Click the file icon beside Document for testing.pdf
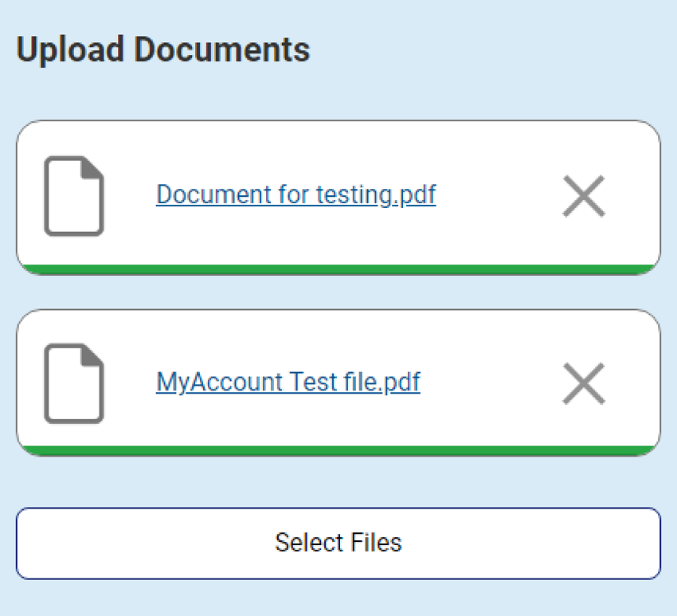Viewport: 677px width, 616px height. tap(74, 196)
